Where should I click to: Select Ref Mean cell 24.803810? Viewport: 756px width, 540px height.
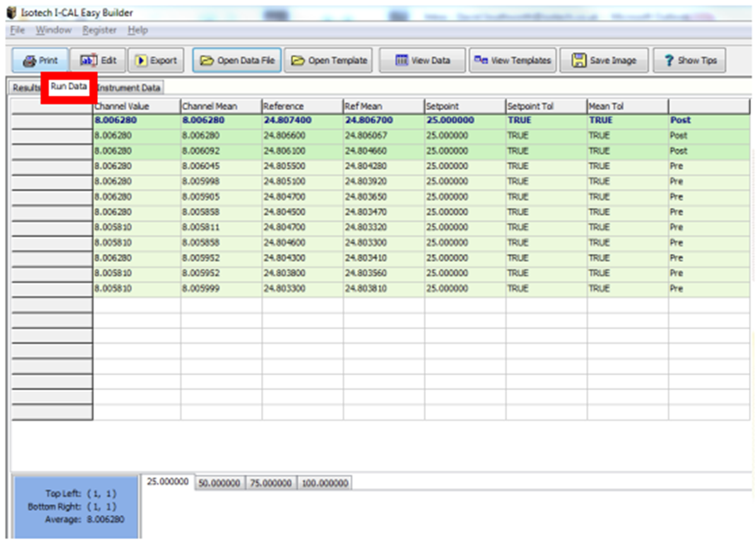tap(384, 289)
